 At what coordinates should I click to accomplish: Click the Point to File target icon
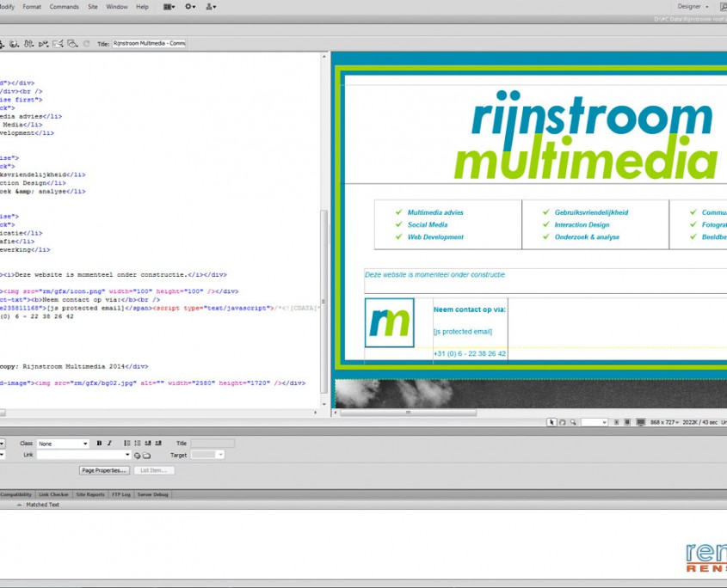pyautogui.click(x=138, y=456)
